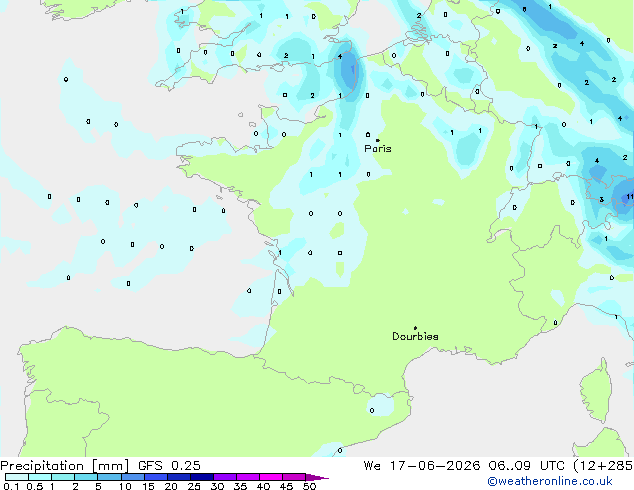Click the legend label 50
Image resolution: width=634 pixels, height=490 pixels.
pos(309,486)
